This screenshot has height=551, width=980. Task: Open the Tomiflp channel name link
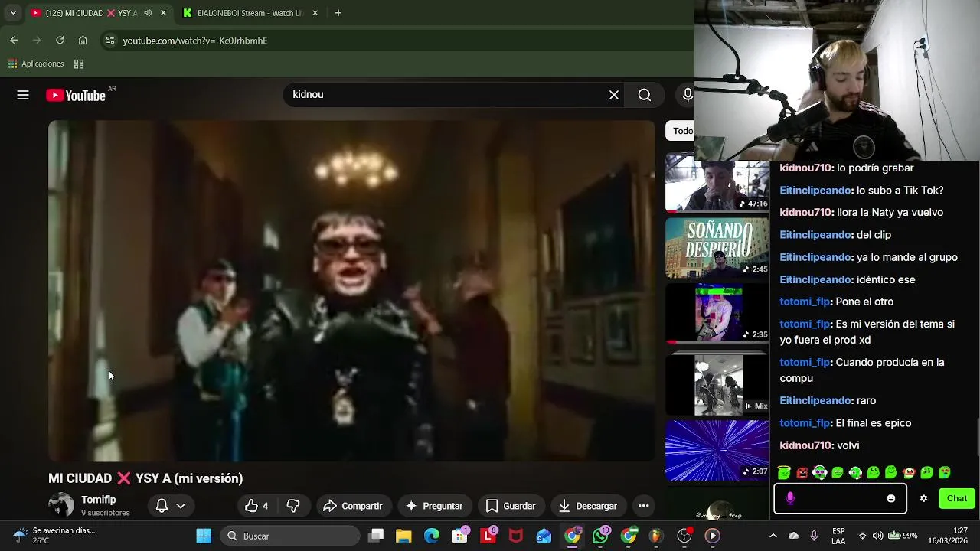point(99,500)
